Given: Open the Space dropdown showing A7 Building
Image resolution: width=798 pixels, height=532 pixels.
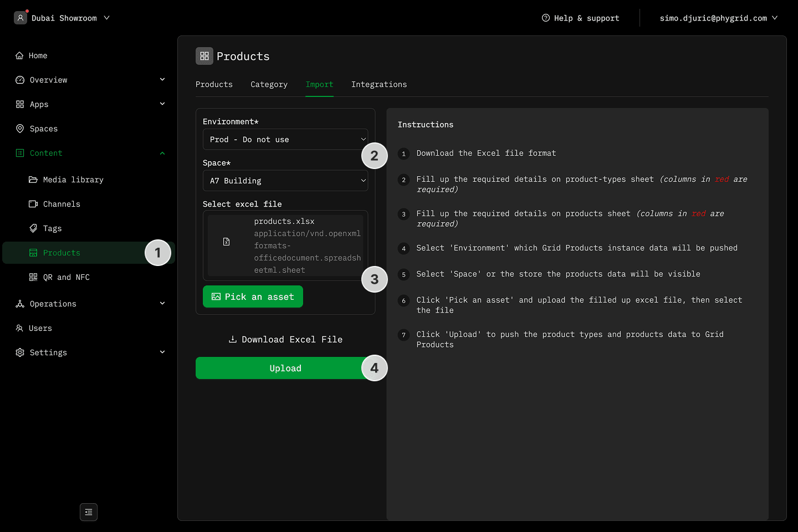Looking at the screenshot, I should pos(285,181).
